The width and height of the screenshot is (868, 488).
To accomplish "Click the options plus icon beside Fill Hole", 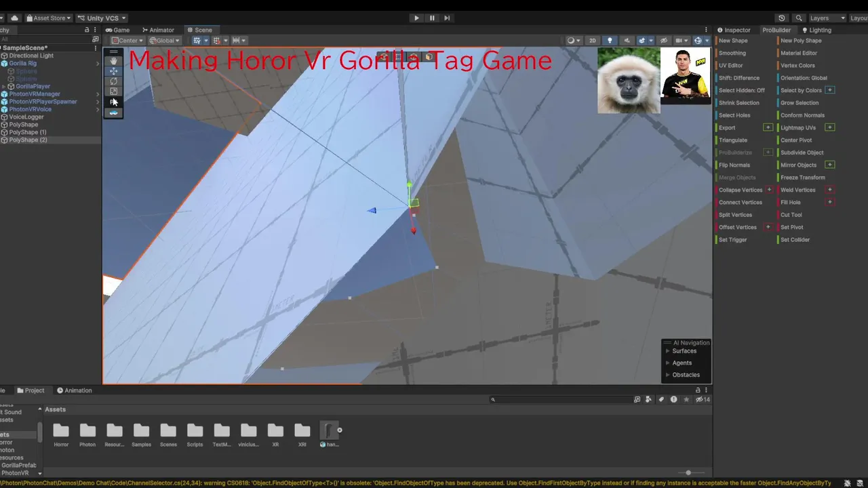I will tap(829, 202).
